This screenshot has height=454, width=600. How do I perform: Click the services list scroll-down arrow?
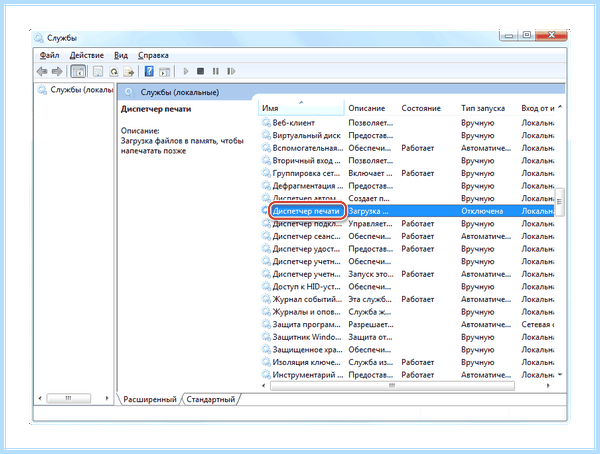(x=560, y=375)
